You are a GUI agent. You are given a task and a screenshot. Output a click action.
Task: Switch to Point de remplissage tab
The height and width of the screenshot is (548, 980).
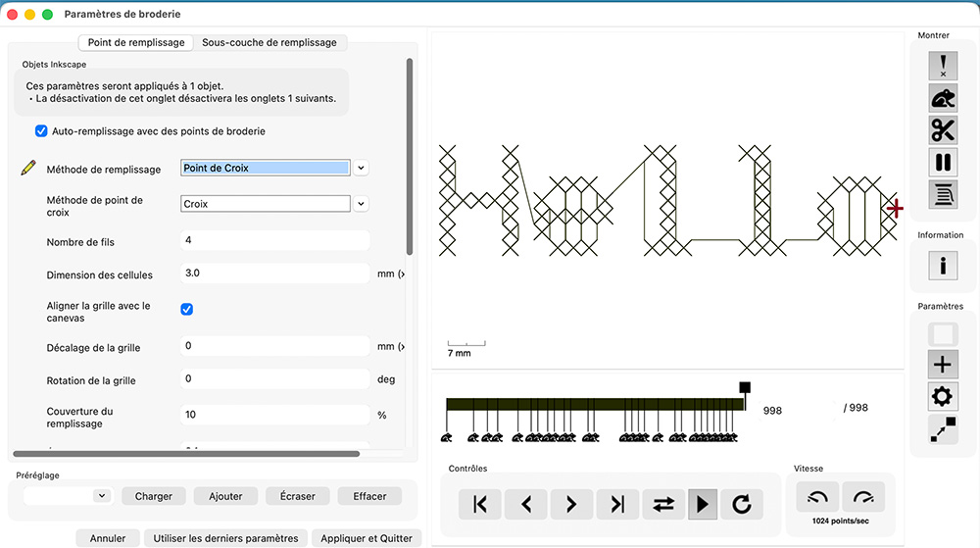[136, 42]
